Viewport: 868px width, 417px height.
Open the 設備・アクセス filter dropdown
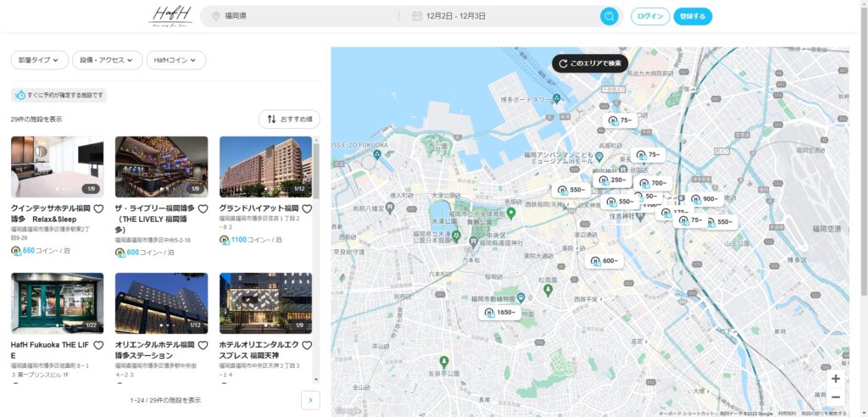point(108,60)
